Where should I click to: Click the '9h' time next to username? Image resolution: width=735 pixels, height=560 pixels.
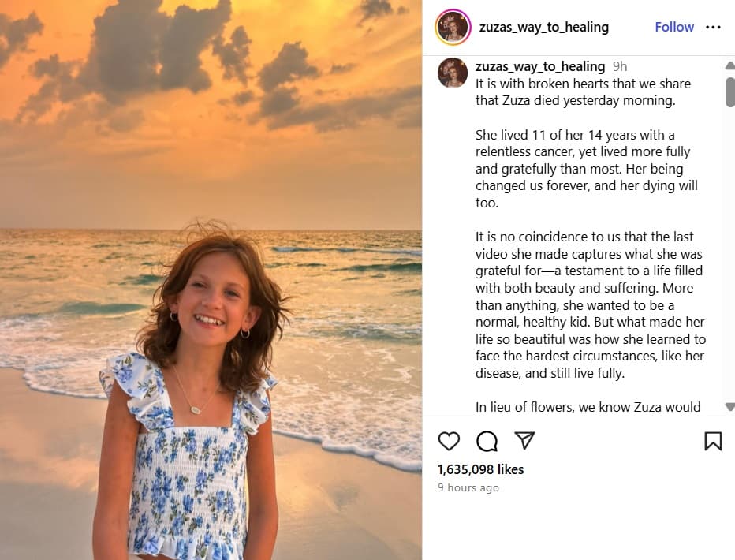[x=620, y=66]
